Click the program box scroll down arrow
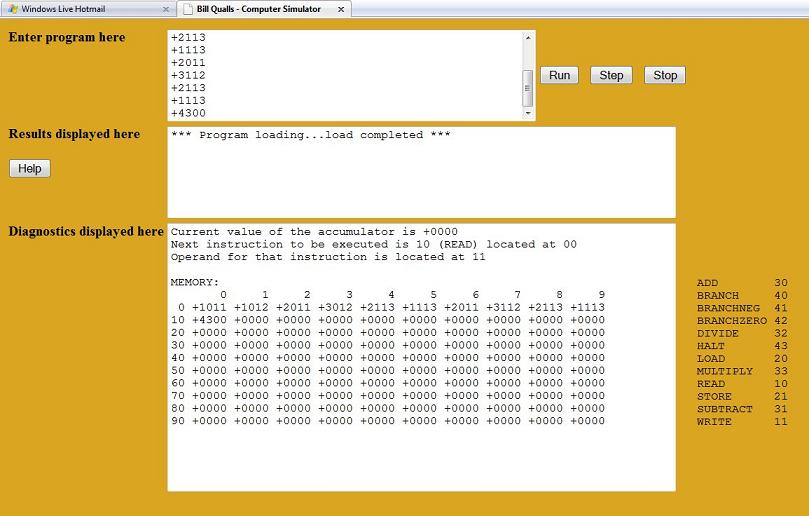 point(528,113)
